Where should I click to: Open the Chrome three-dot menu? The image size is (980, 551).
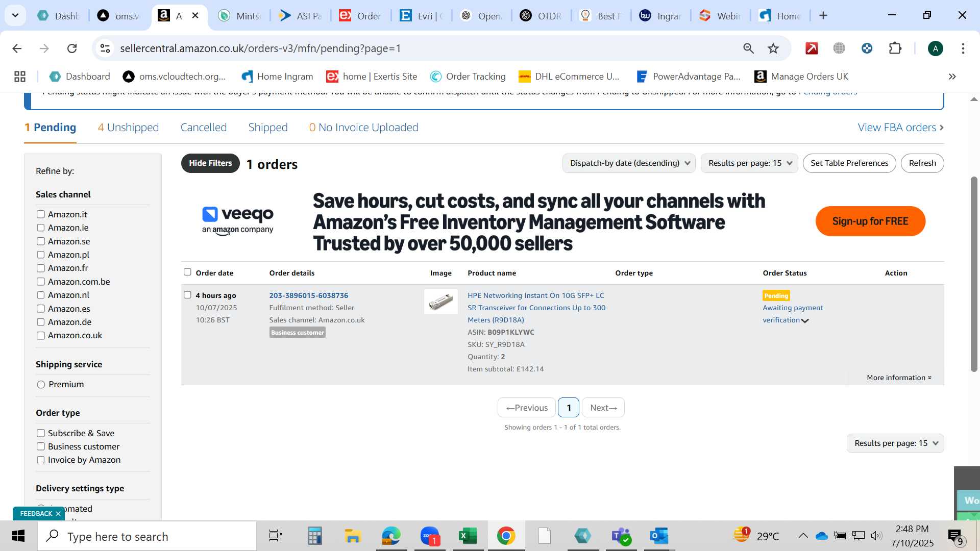(x=963, y=48)
